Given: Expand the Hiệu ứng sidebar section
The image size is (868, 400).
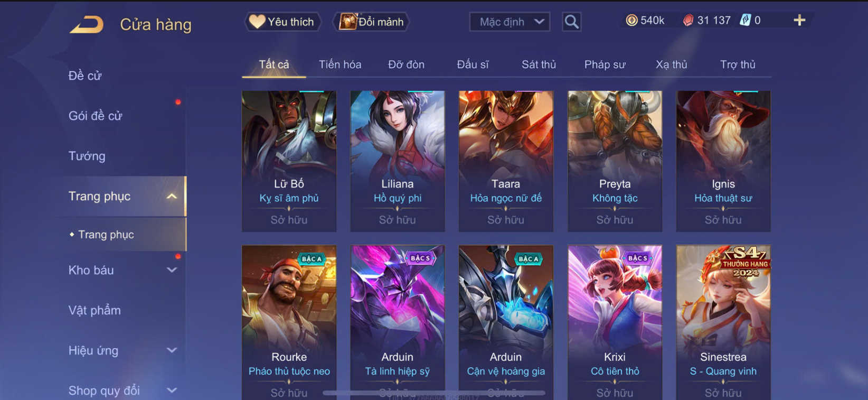Looking at the screenshot, I should click(x=172, y=350).
